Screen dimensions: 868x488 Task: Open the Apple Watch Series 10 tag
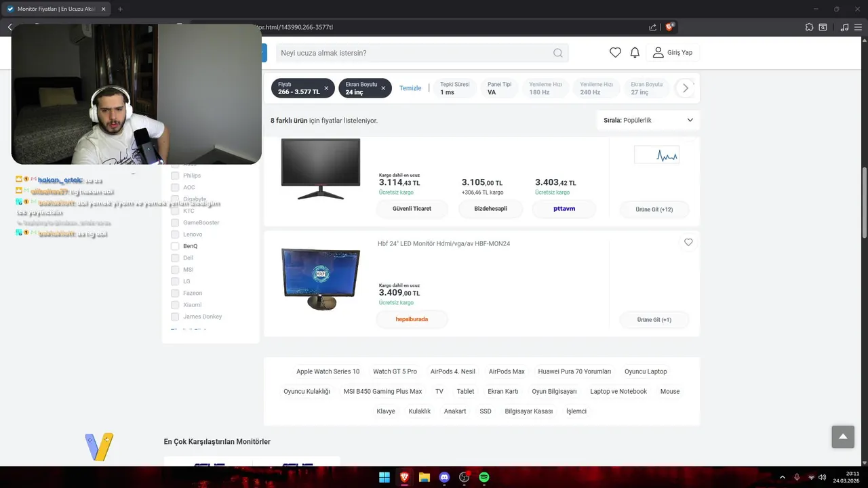[328, 371]
